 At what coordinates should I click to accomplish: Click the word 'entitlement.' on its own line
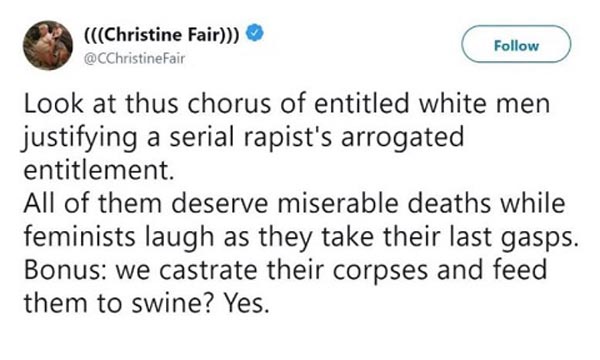pos(99,170)
